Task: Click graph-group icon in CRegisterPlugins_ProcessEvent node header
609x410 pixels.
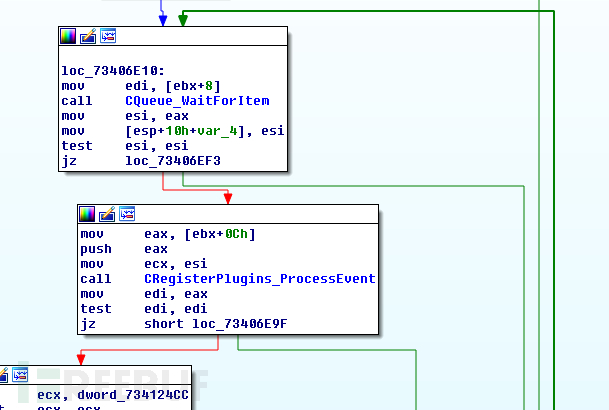Action: click(x=127, y=214)
